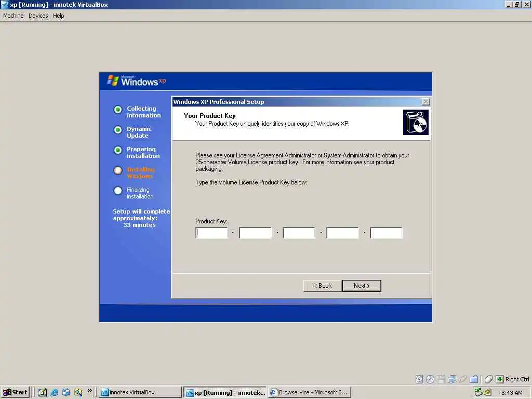Click the USB device status icon

click(x=463, y=379)
